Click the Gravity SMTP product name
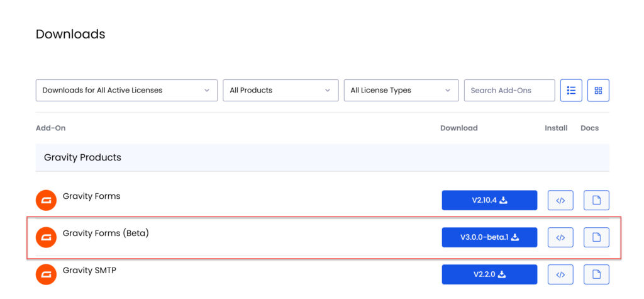This screenshot has height=299, width=644. pos(89,270)
